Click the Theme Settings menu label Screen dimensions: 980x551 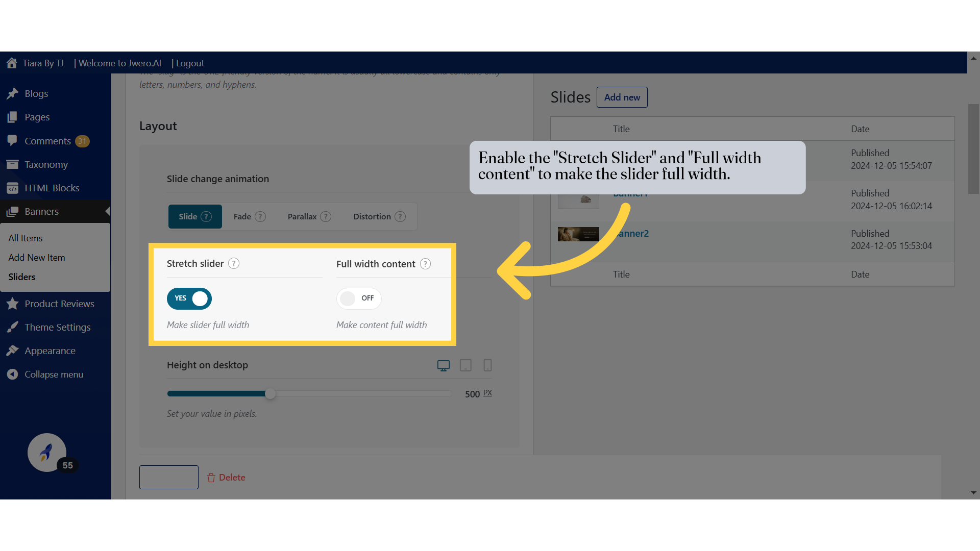58,327
